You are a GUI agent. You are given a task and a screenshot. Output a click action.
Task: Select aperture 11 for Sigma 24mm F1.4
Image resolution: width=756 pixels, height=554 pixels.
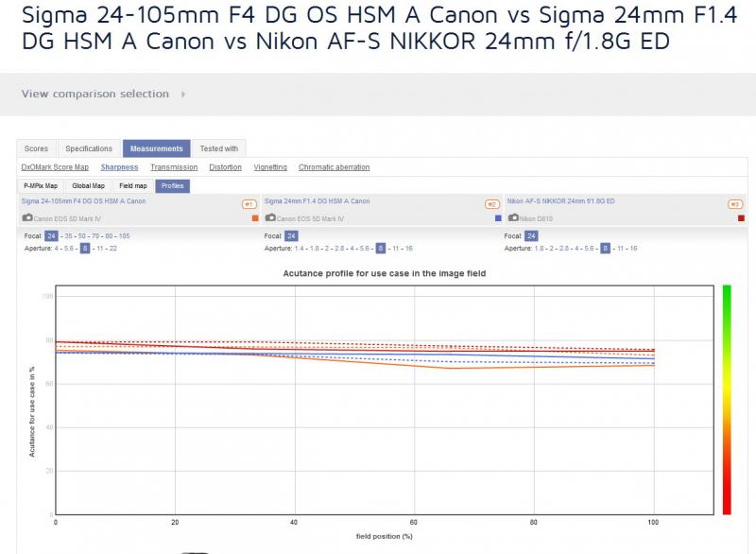pos(395,249)
